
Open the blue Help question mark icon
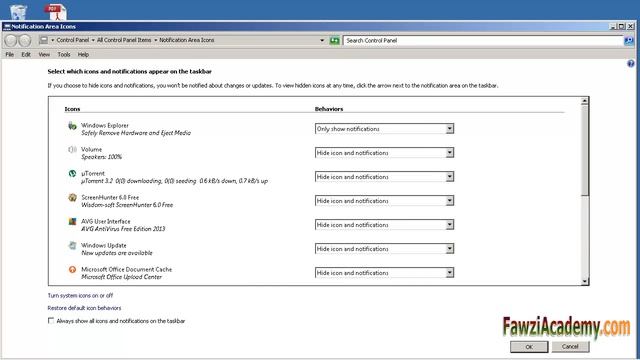(631, 64)
